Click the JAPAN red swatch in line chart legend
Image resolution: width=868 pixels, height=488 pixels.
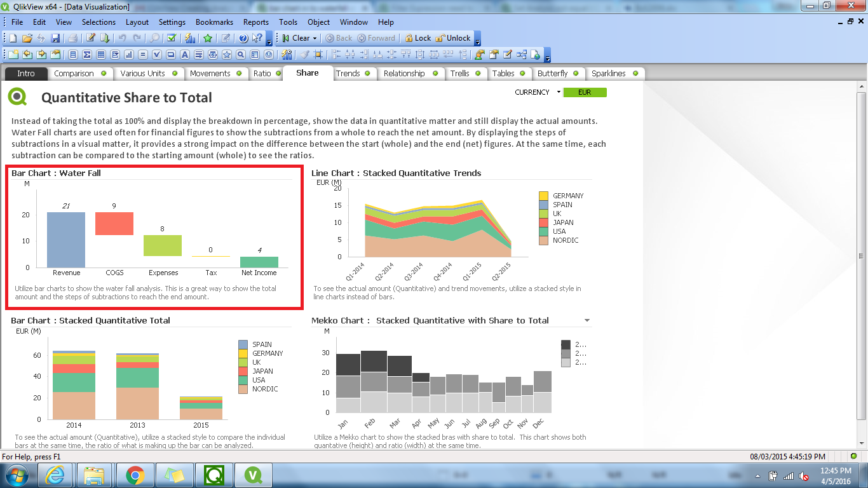(x=543, y=222)
